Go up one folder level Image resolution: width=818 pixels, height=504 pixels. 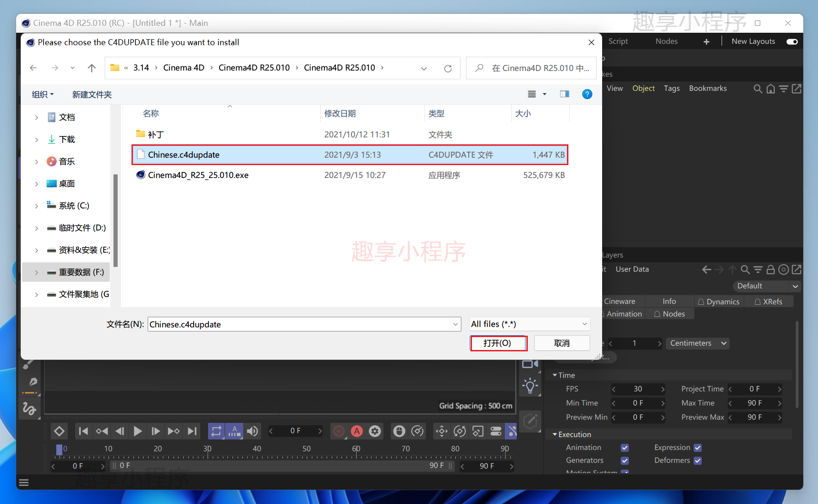[92, 68]
